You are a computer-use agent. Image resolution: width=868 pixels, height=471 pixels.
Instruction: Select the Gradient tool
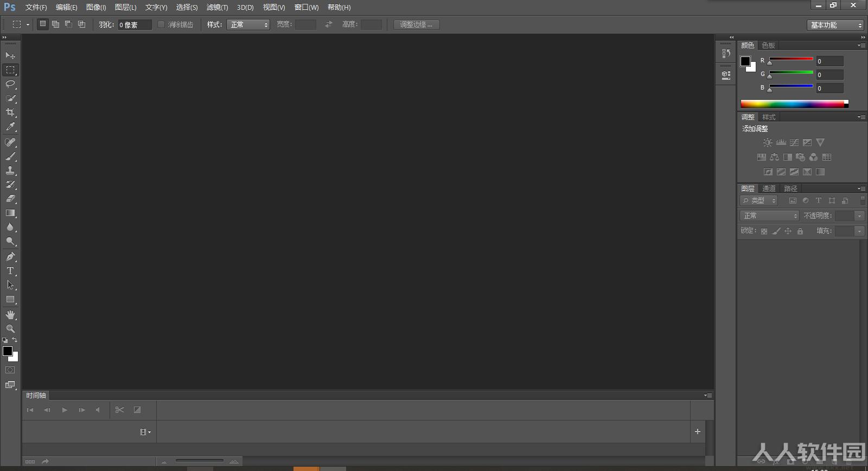point(10,213)
